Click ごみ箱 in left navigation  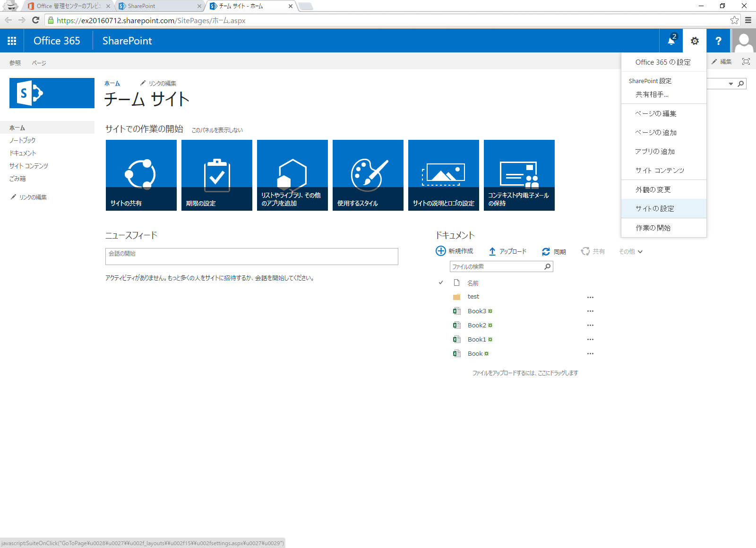pos(17,179)
